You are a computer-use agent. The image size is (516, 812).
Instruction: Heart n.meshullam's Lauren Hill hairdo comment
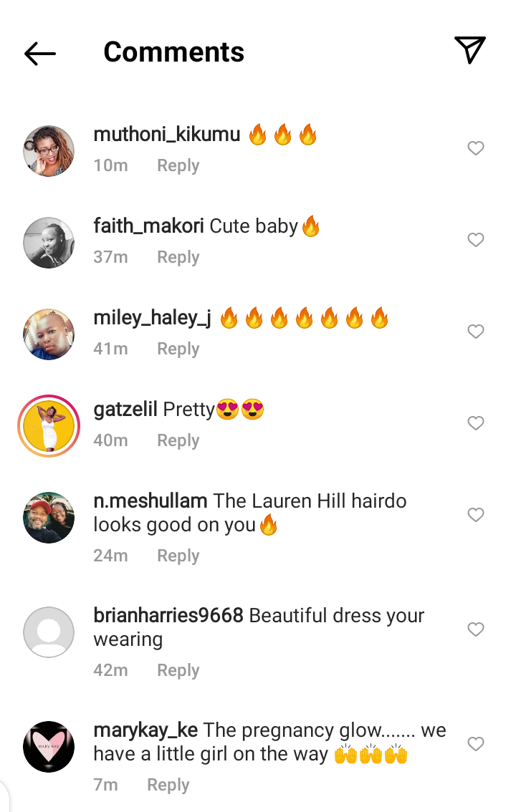tap(476, 515)
